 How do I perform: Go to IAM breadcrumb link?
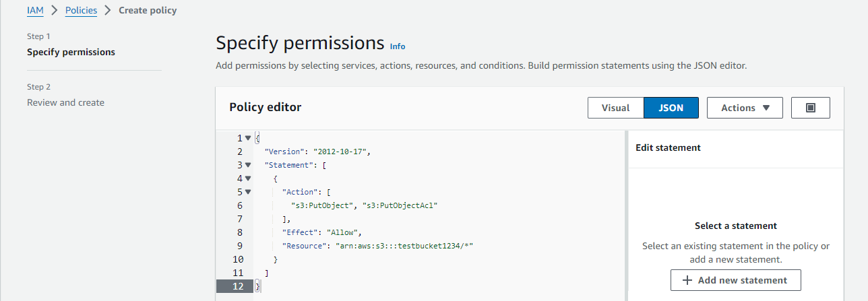[x=35, y=10]
